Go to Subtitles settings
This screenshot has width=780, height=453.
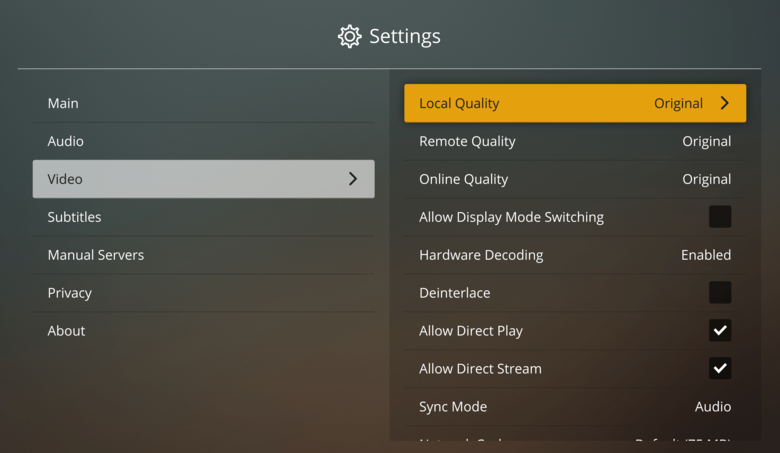(x=203, y=217)
